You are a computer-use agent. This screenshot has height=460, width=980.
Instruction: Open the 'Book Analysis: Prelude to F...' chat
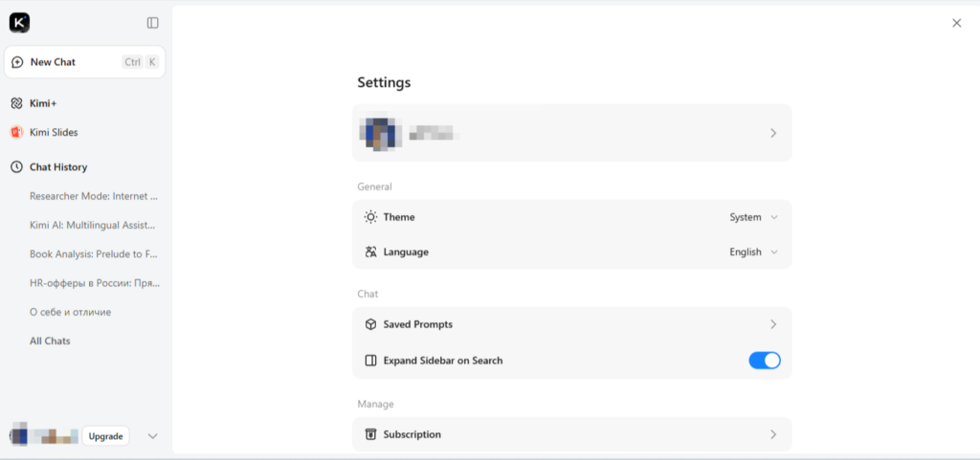(93, 254)
